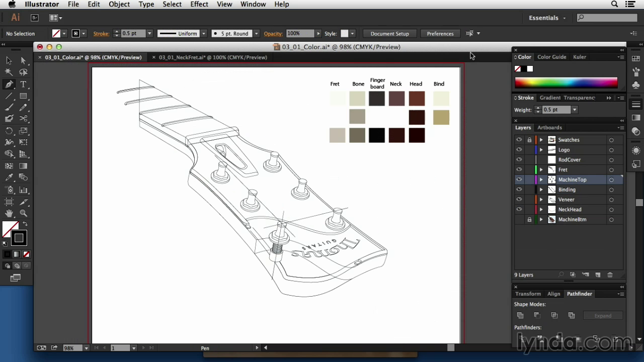Viewport: 644px width, 362px height.
Task: Expand the Logo layer contents
Action: (x=541, y=150)
